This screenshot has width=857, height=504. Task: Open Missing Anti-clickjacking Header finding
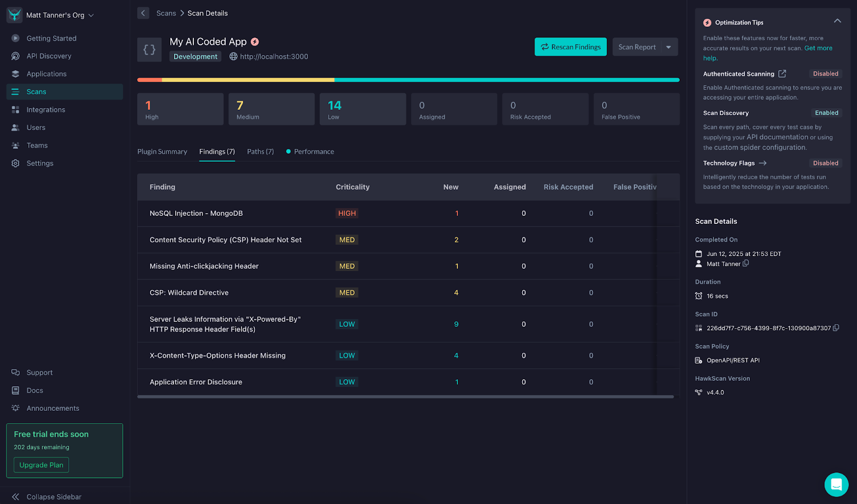[x=408, y=266]
